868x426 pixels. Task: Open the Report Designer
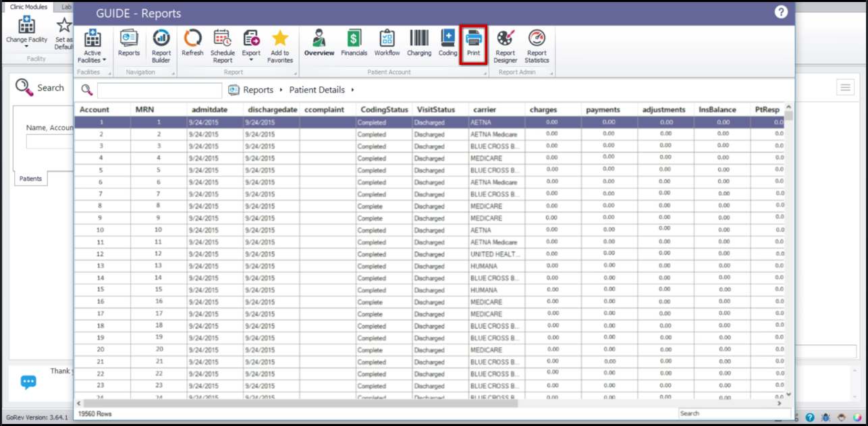coord(506,46)
